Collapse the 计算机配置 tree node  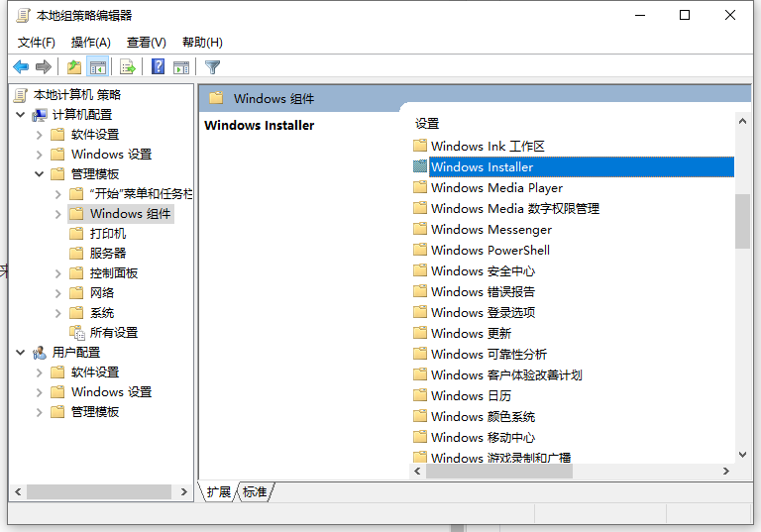[x=21, y=115]
